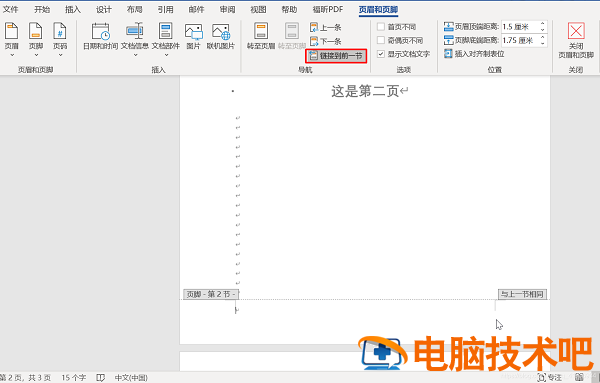This screenshot has height=383, width=600.
Task: Insert 日期和时间 date and time
Action: click(101, 36)
